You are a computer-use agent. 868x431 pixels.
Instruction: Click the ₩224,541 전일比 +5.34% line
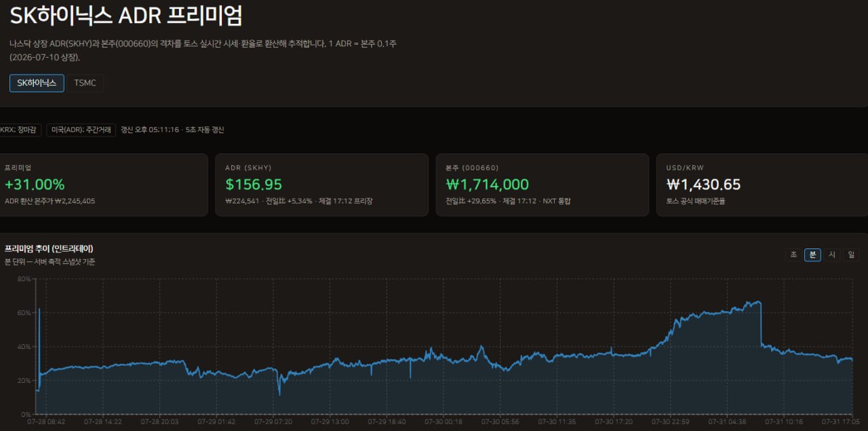299,201
